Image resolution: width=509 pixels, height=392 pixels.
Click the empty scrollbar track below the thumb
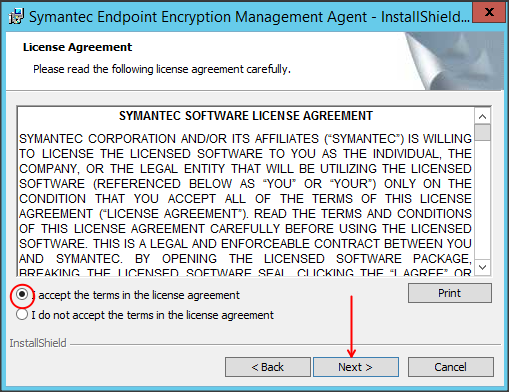[x=482, y=200]
